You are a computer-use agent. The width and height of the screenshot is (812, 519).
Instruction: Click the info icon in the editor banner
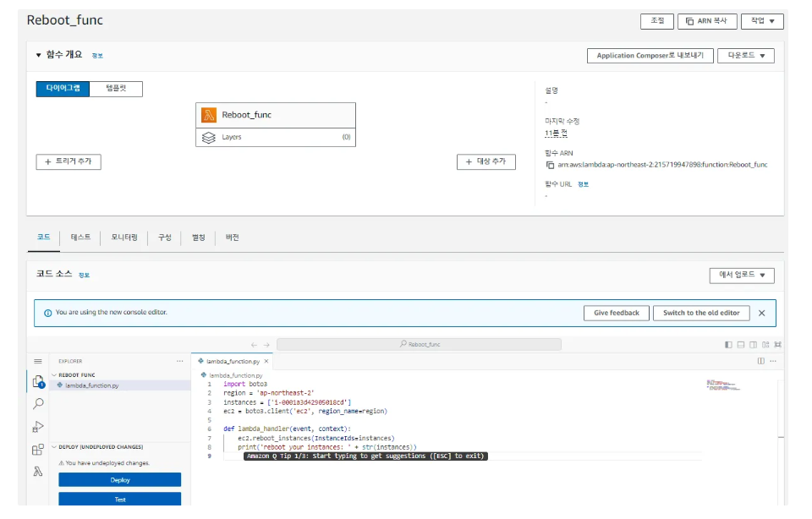pos(47,313)
